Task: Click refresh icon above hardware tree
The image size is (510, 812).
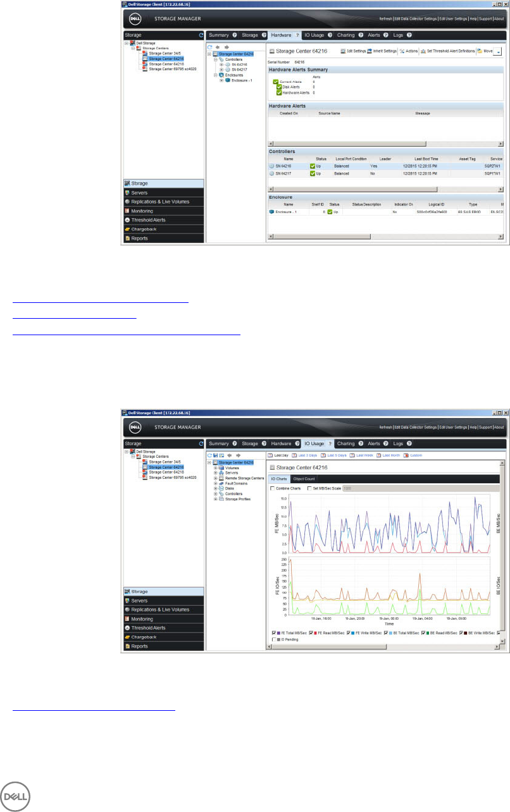Action: point(210,47)
